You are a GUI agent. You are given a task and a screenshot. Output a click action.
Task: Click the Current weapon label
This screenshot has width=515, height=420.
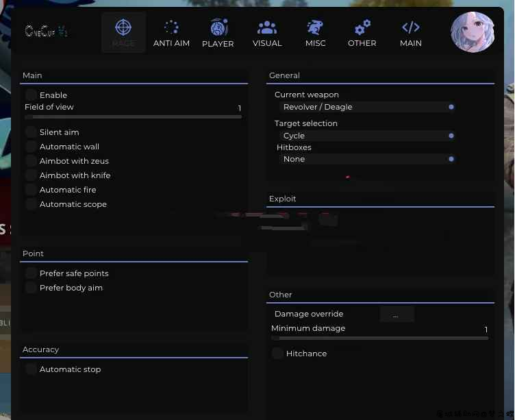[x=306, y=95]
